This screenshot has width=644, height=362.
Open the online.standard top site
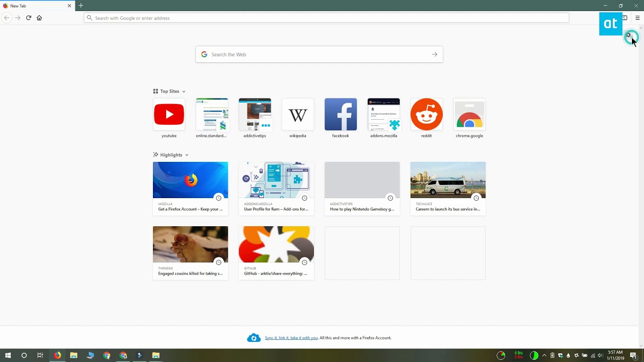(x=212, y=118)
